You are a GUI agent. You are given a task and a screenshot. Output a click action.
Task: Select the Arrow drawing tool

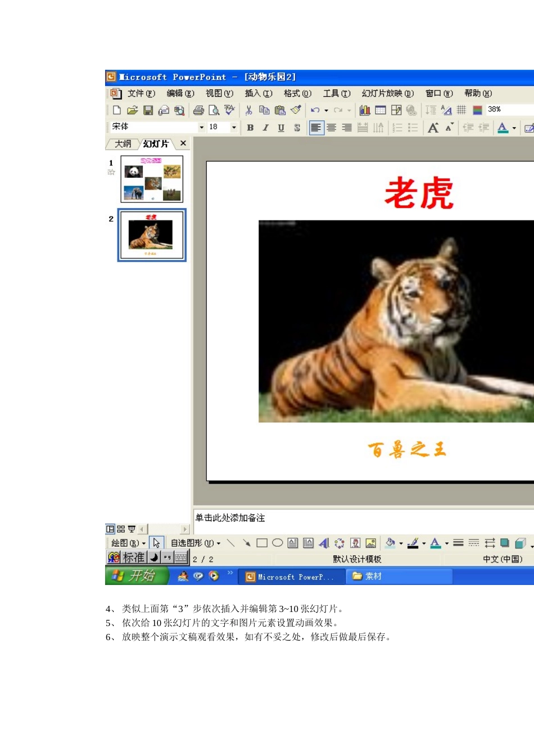click(246, 543)
